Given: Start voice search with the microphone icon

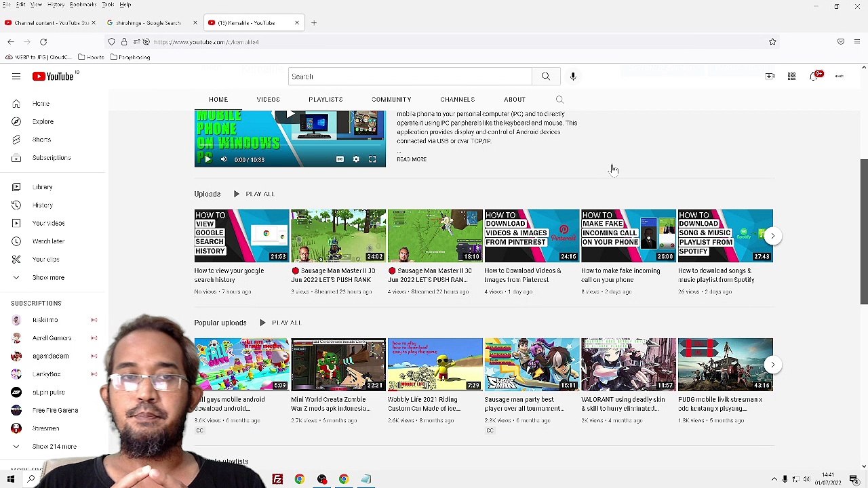Looking at the screenshot, I should click(x=573, y=77).
